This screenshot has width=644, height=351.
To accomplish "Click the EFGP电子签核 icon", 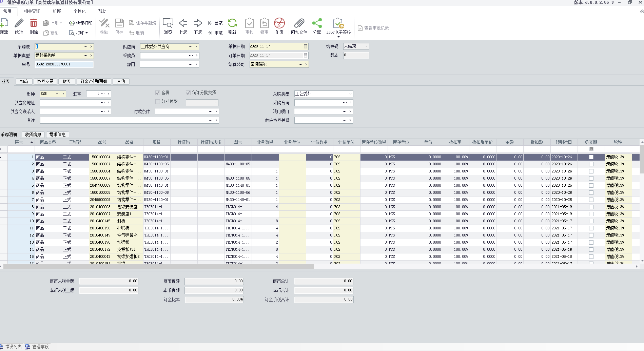I will [339, 23].
